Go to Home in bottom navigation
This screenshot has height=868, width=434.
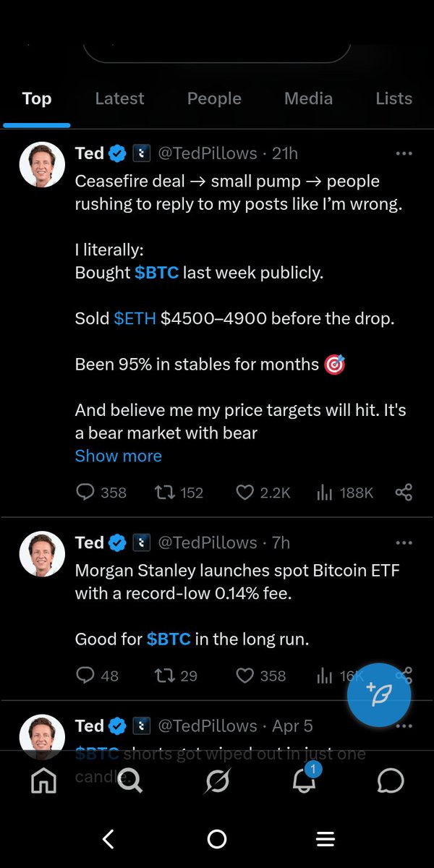[43, 780]
